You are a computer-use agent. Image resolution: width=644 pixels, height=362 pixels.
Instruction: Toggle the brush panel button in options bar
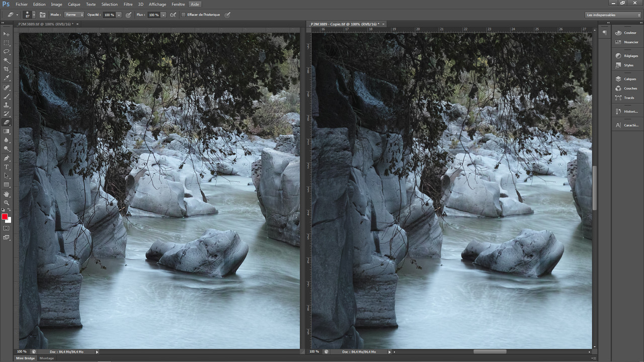click(42, 15)
